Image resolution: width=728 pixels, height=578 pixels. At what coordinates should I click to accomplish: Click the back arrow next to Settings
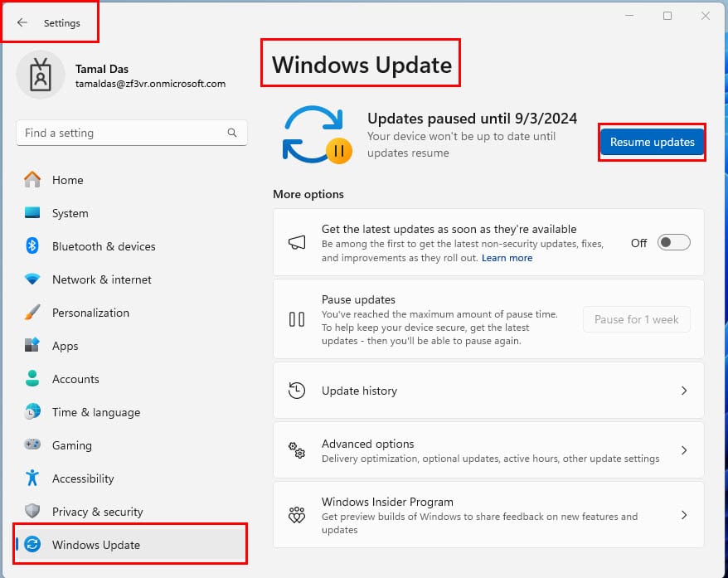click(22, 22)
